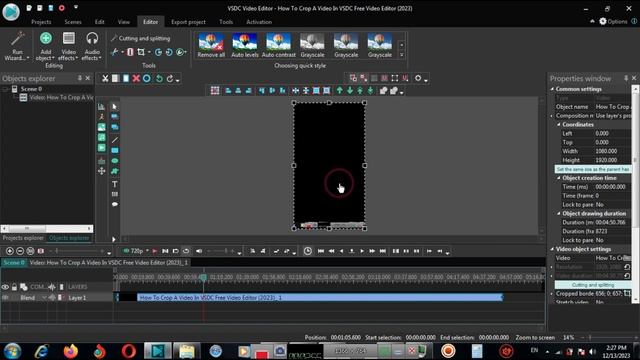The image size is (640, 360).
Task: Click the move arrows tool in the left toolbar
Action: click(102, 171)
